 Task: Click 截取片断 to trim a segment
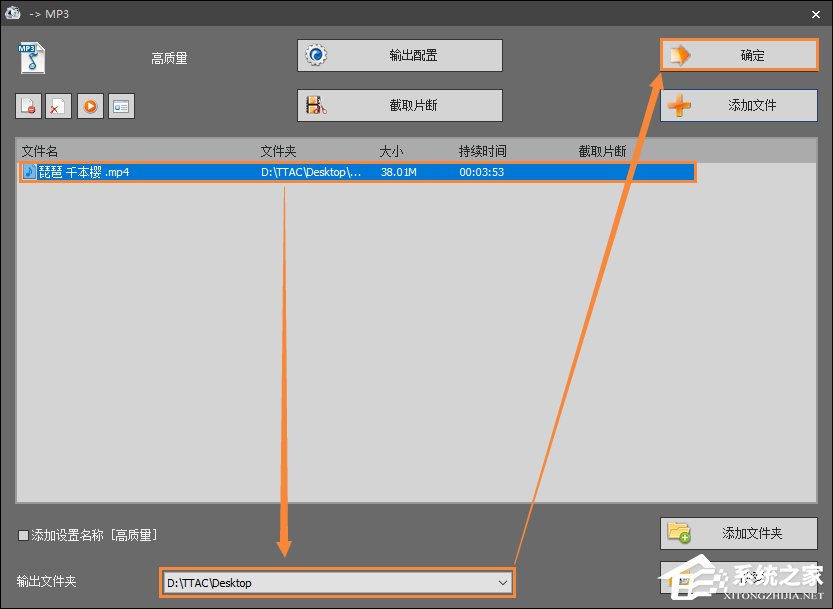400,105
